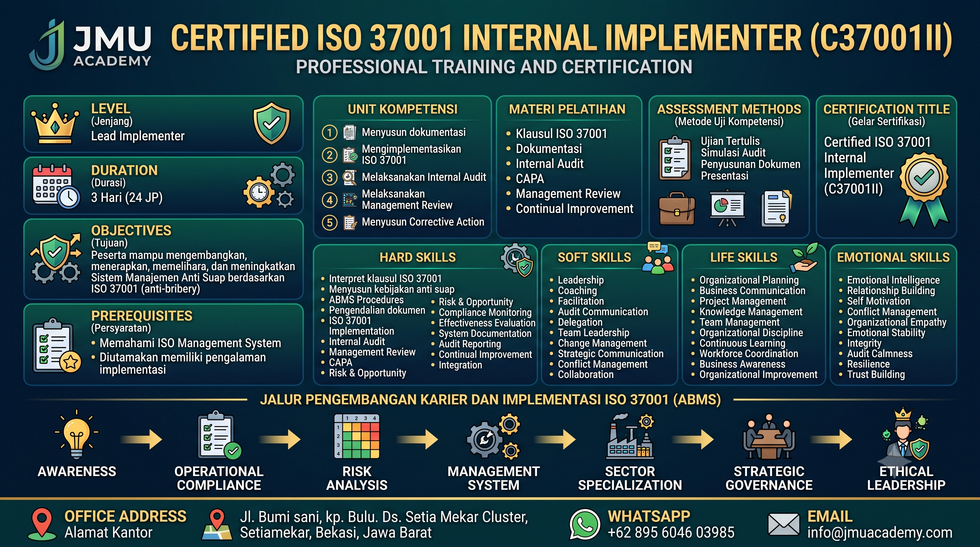Image resolution: width=980 pixels, height=547 pixels.
Task: Click the circled number 1 in Unit Kompetensi
Action: pyautogui.click(x=329, y=132)
